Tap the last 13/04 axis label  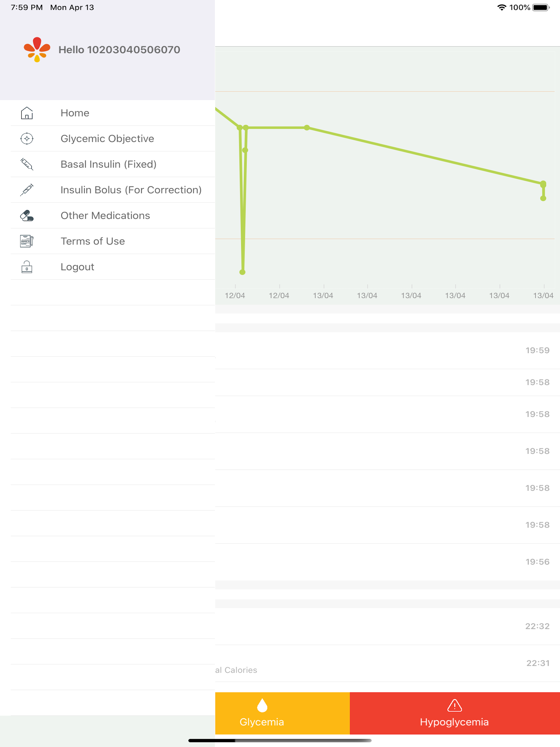click(543, 296)
